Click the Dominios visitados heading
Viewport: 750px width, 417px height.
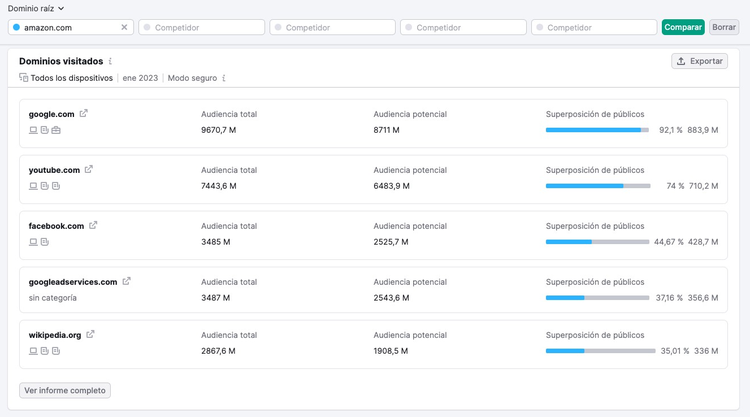coord(61,61)
